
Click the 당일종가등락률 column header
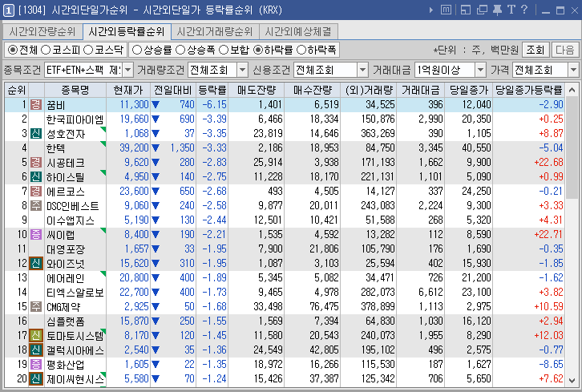[x=529, y=91]
